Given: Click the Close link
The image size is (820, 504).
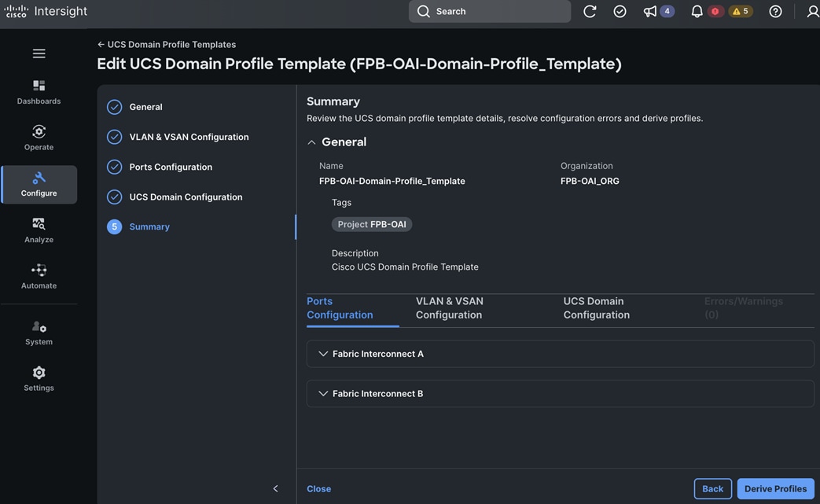Looking at the screenshot, I should tap(319, 489).
